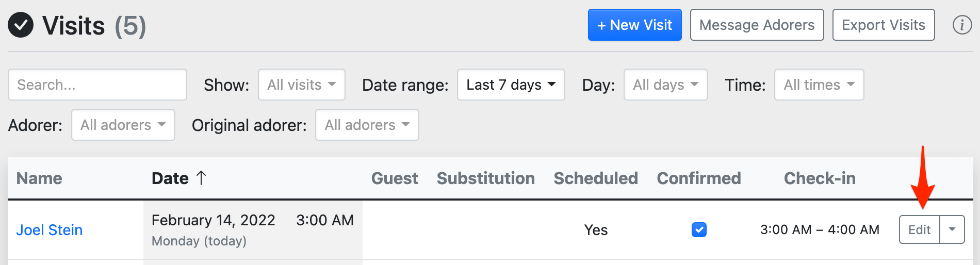
Task: Expand the caret next to Edit button
Action: [x=952, y=229]
